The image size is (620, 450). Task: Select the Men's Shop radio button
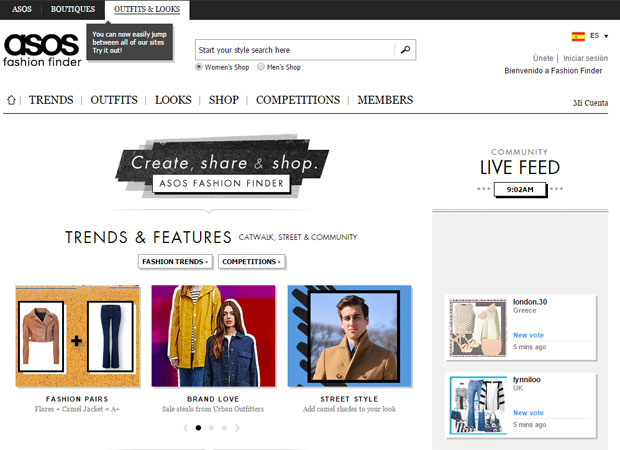[x=261, y=67]
